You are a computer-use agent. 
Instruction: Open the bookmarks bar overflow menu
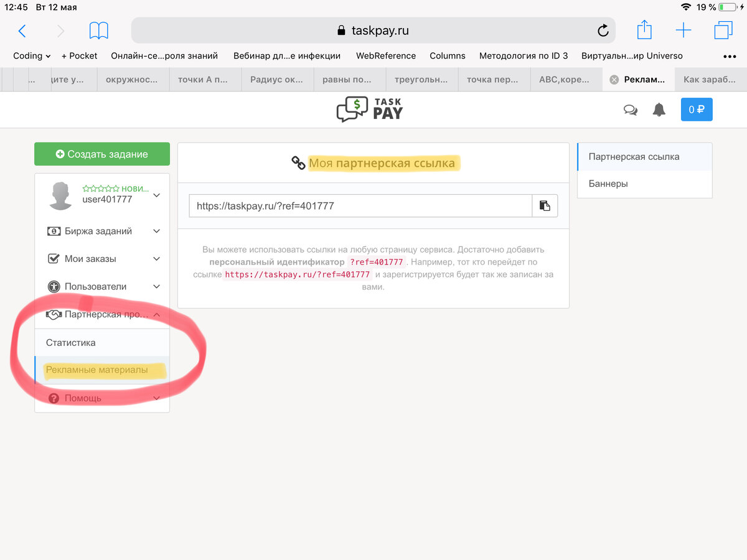pos(730,56)
